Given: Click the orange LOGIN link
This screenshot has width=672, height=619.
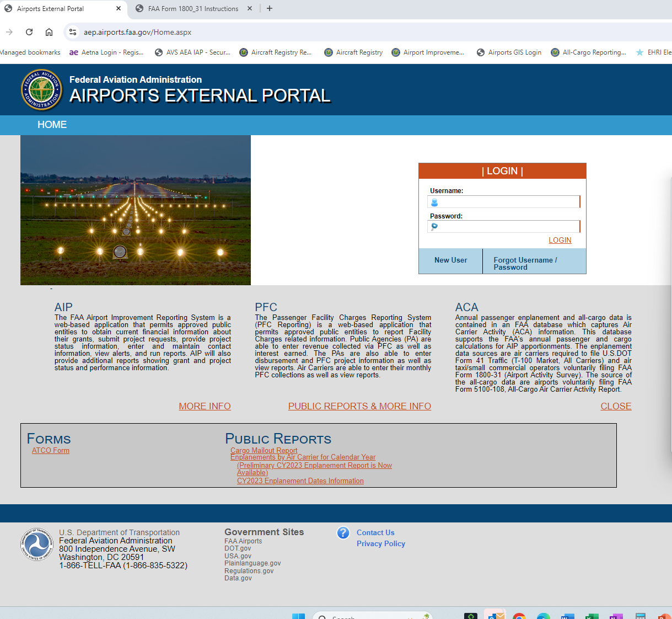Looking at the screenshot, I should click(x=560, y=240).
